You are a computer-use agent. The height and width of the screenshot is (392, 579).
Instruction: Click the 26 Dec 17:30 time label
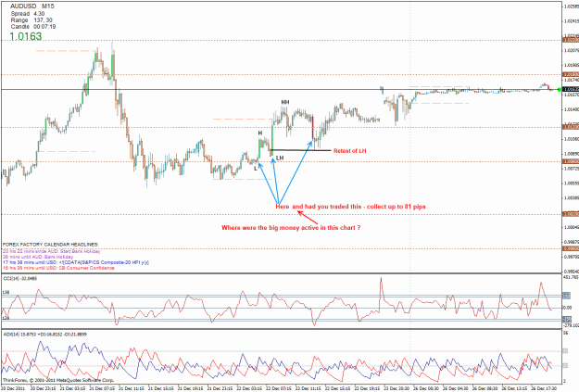(544, 388)
